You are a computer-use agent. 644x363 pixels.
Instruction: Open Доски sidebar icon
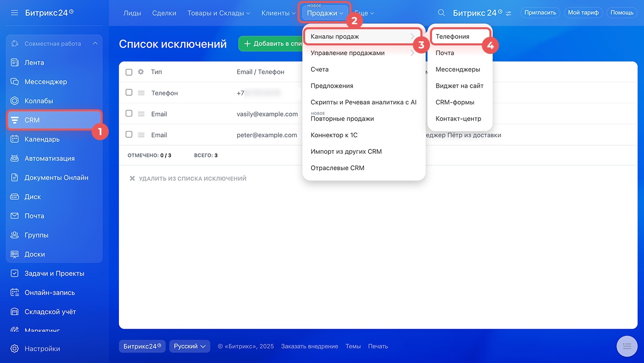coord(15,254)
